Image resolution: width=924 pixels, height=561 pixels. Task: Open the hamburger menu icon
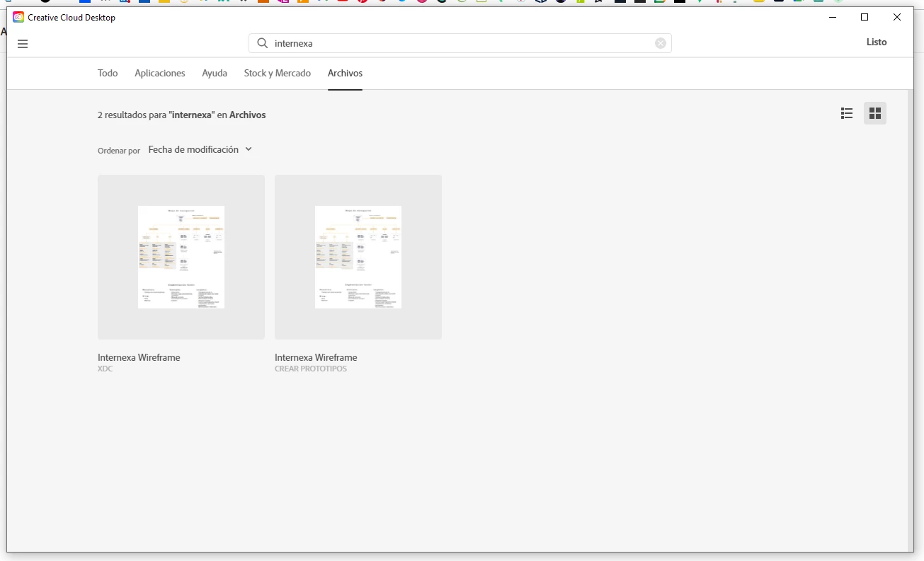click(23, 44)
